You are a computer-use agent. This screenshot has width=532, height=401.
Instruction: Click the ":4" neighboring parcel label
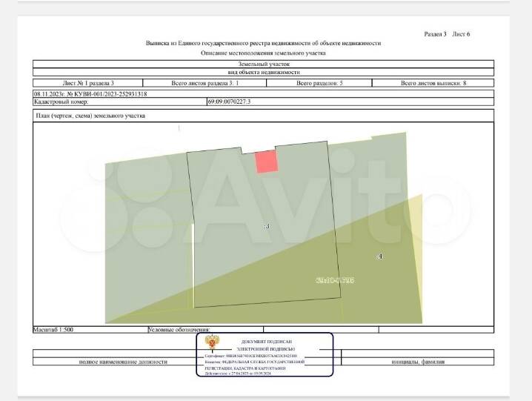click(x=379, y=256)
